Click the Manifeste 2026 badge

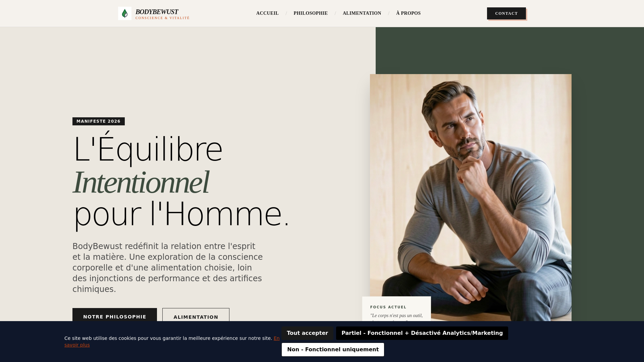[x=99, y=121]
